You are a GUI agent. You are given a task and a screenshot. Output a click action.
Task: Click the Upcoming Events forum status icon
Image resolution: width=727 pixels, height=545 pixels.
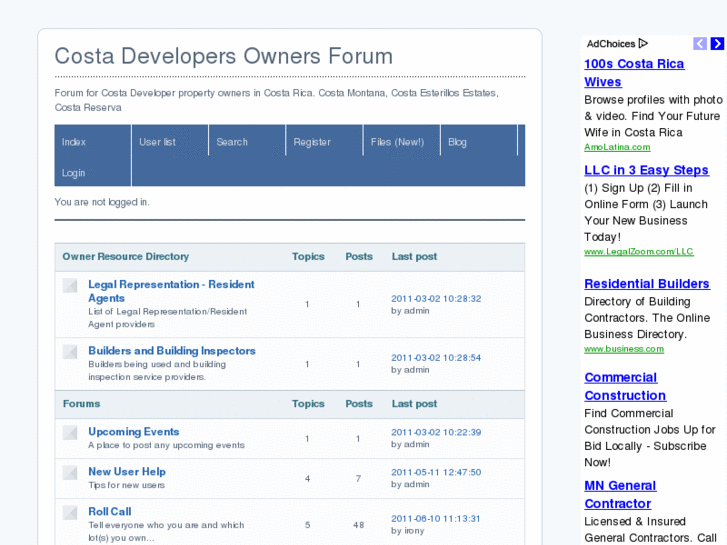70,433
